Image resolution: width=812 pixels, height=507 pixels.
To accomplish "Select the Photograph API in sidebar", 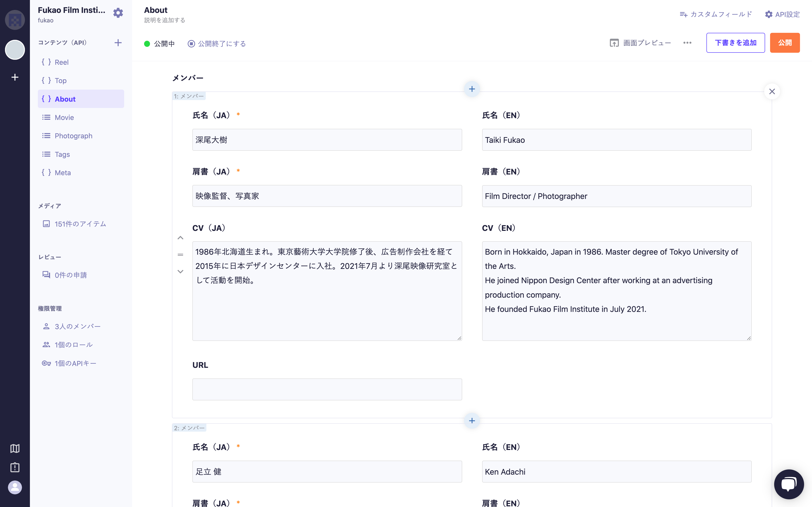I will pos(73,136).
